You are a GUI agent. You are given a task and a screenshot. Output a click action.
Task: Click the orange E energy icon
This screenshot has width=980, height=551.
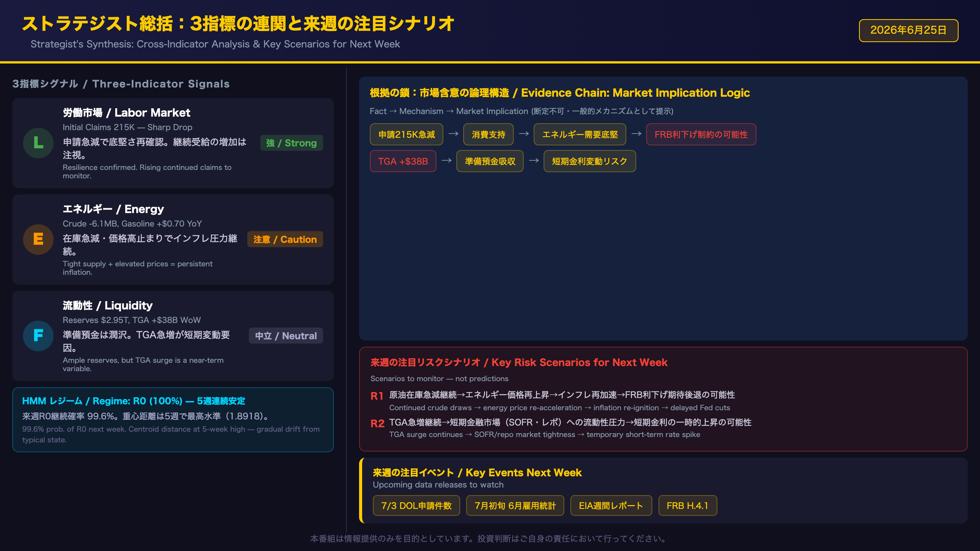(x=38, y=239)
